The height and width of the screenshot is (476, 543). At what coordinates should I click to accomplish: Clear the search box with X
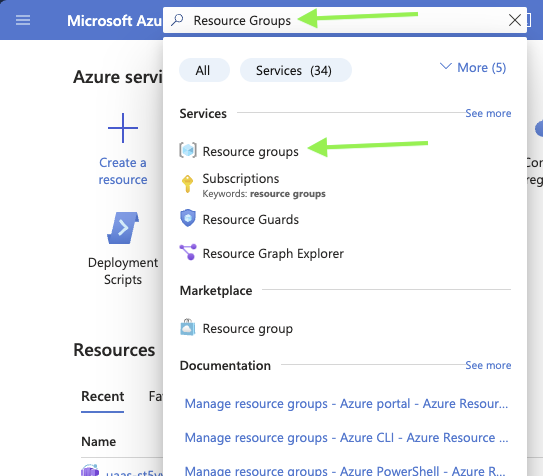pyautogui.click(x=515, y=20)
